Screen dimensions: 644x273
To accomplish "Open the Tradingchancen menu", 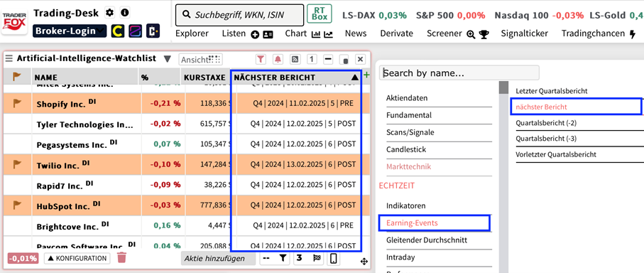I will [593, 33].
